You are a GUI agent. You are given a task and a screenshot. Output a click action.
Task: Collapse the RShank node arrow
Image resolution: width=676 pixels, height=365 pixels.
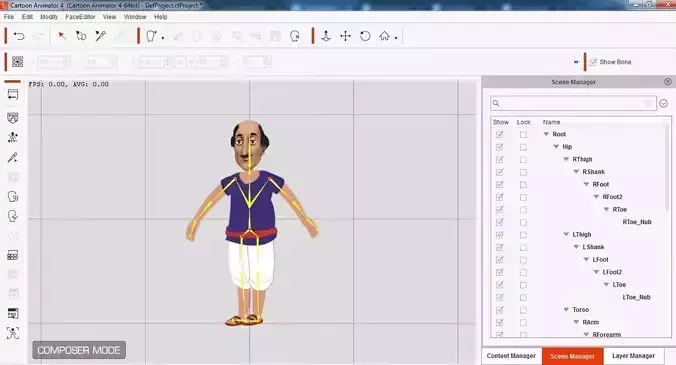pos(576,172)
